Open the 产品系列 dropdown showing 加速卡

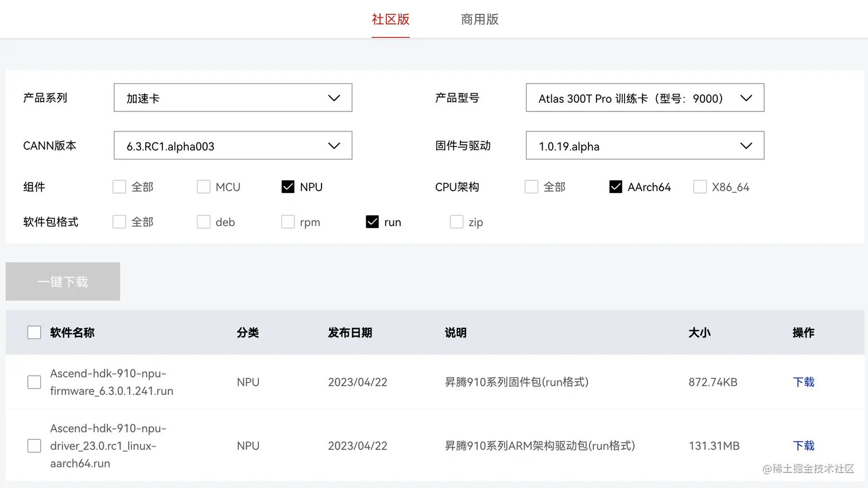pos(232,98)
